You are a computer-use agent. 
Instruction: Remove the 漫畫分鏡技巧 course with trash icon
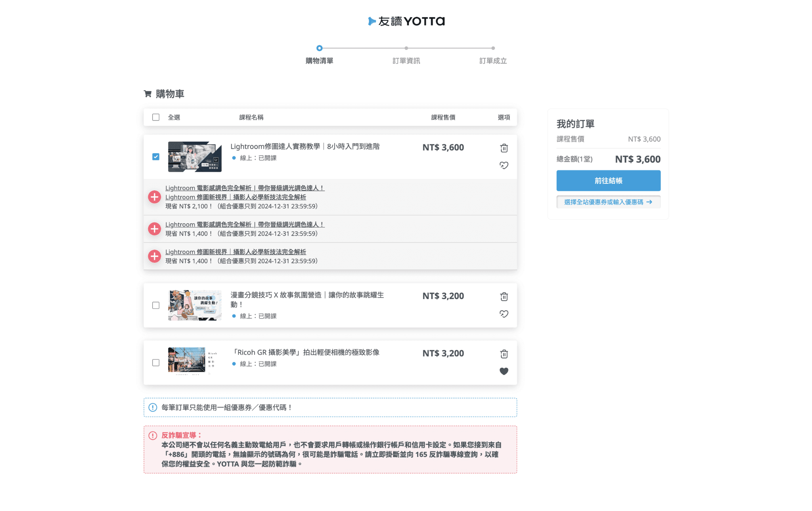tap(504, 296)
